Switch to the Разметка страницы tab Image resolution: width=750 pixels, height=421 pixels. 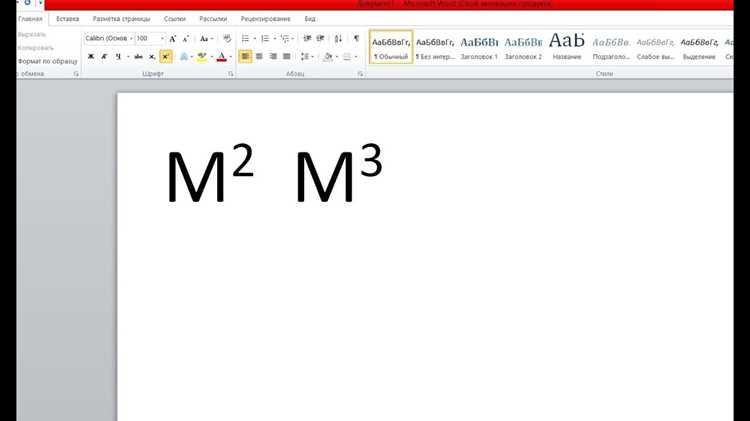pyautogui.click(x=121, y=19)
